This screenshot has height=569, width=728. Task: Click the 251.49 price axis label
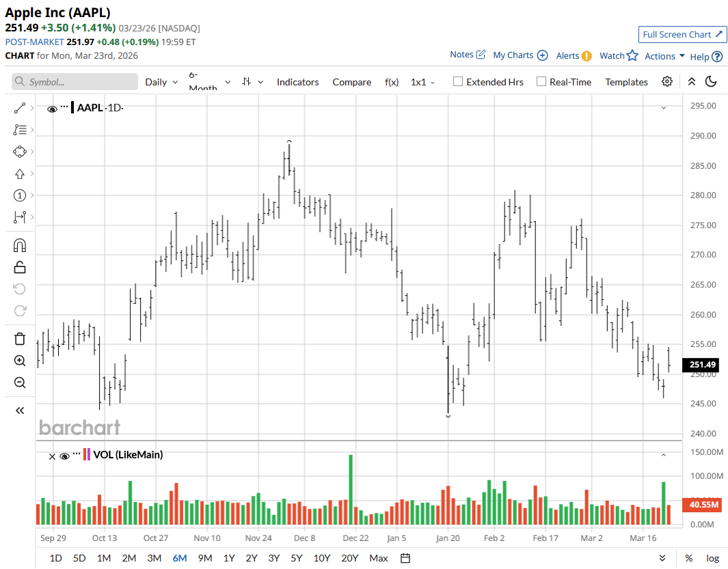[x=701, y=364]
